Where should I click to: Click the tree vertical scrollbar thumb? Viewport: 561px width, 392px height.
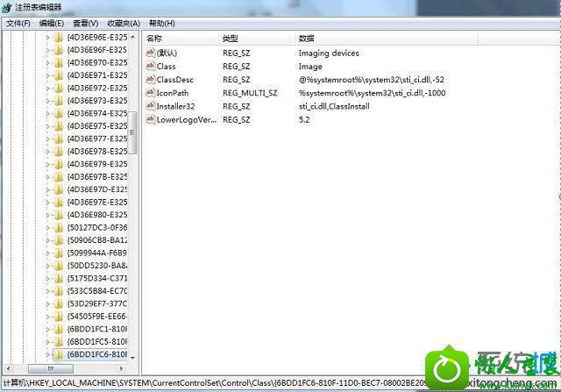132,132
